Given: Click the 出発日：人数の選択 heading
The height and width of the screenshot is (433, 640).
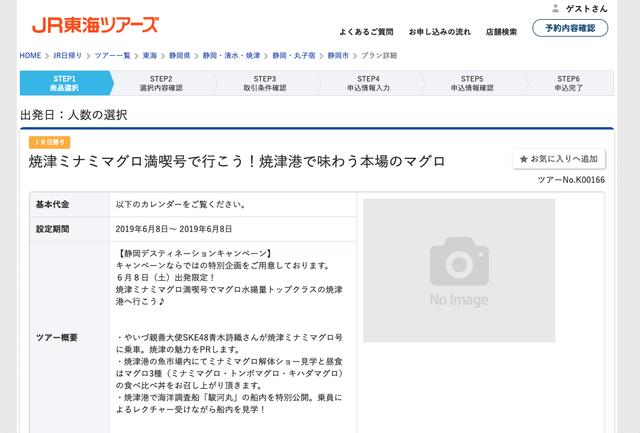Looking at the screenshot, I should pyautogui.click(x=73, y=115).
